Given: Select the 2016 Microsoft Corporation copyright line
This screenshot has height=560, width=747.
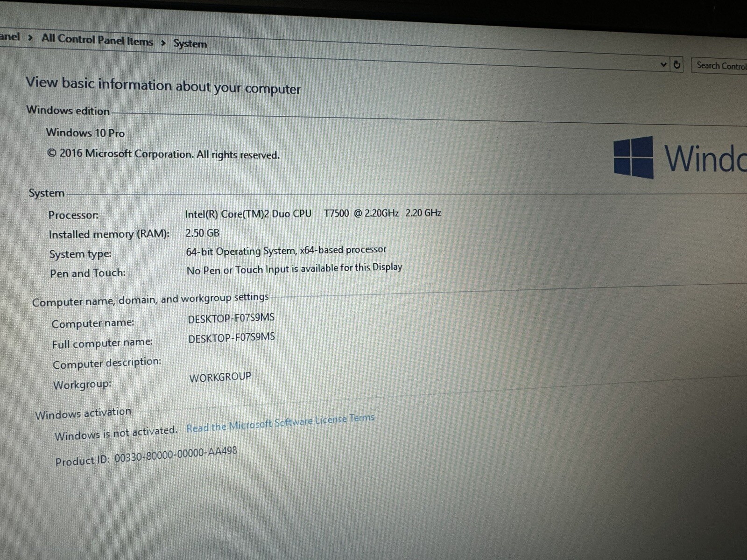Looking at the screenshot, I should (x=163, y=154).
